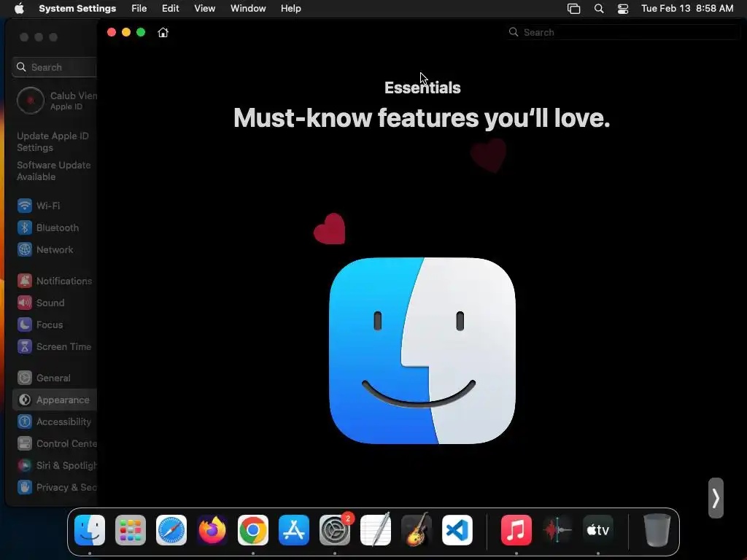Open System Settings Dock icon with badge

pyautogui.click(x=335, y=530)
